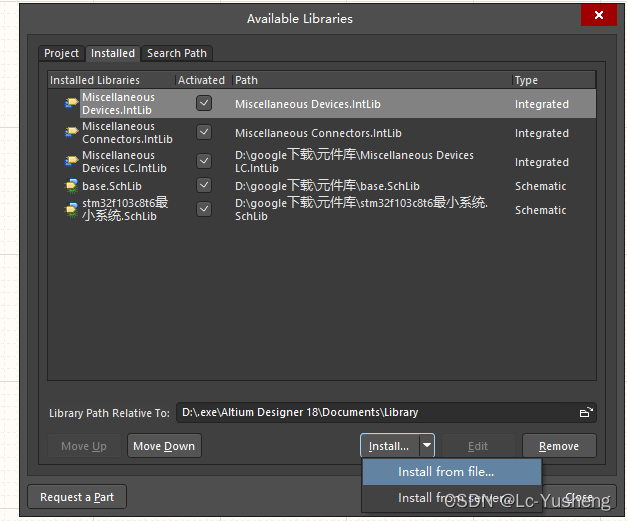The width and height of the screenshot is (627, 521).
Task: Click the browse folder icon for library path
Action: point(586,412)
